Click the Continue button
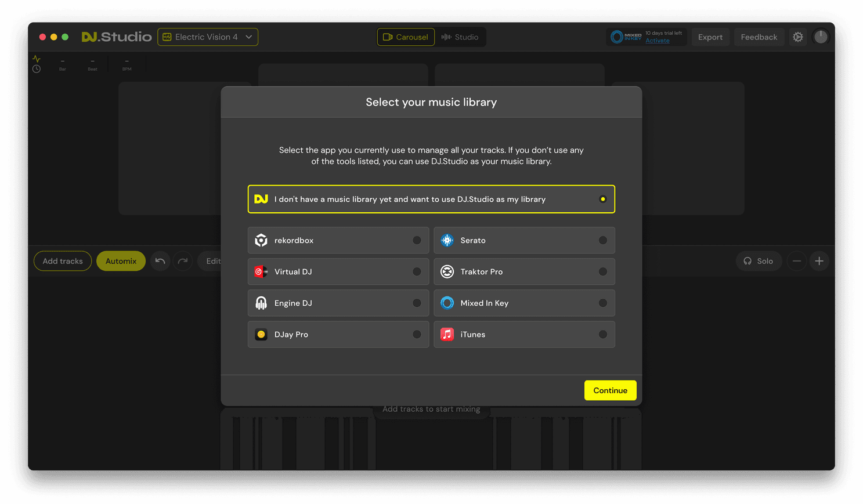This screenshot has width=863, height=504. tap(610, 390)
